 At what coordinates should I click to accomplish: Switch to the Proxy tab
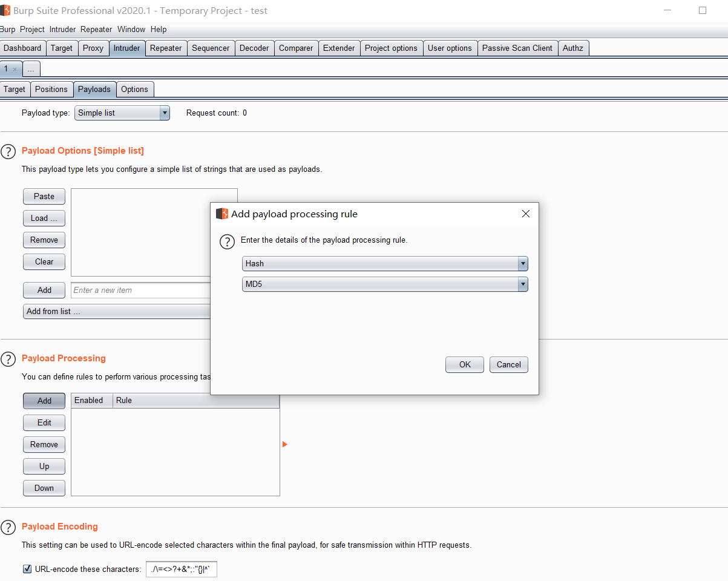click(93, 48)
